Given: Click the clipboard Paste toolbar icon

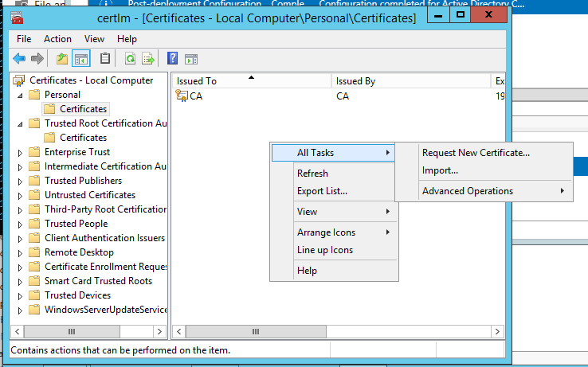Looking at the screenshot, I should (x=105, y=58).
